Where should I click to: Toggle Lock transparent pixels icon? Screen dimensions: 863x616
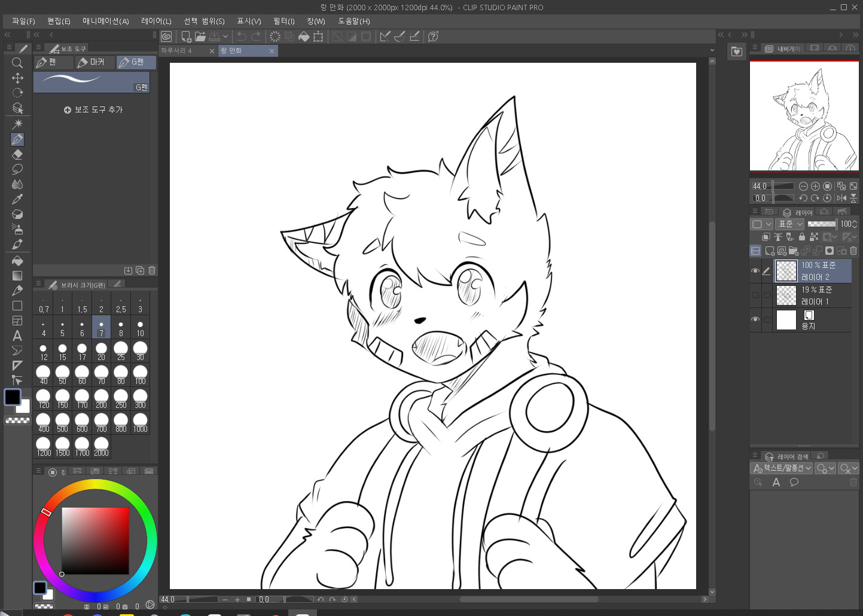[814, 237]
